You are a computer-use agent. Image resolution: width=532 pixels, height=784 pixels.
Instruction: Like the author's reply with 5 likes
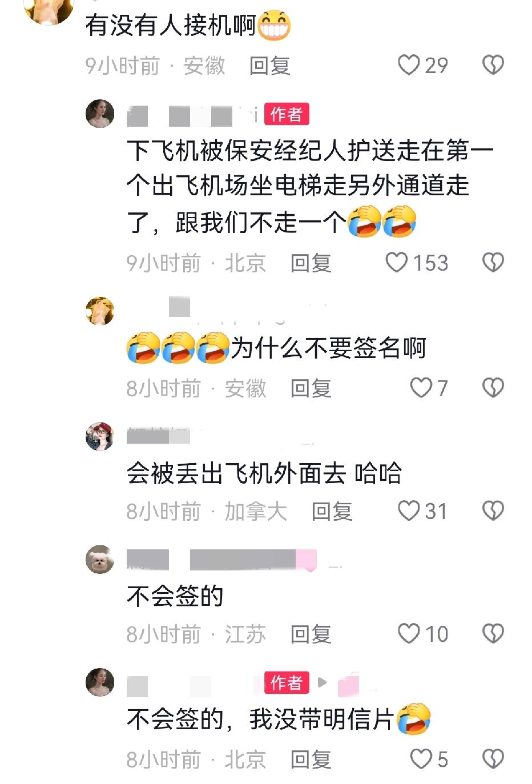click(x=429, y=759)
